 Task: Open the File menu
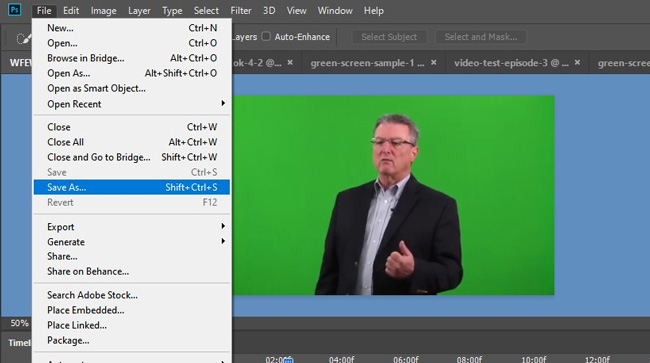click(44, 10)
